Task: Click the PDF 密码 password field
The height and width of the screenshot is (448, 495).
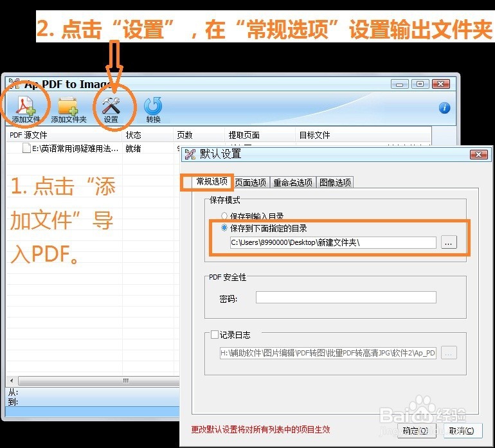Action: (346, 298)
